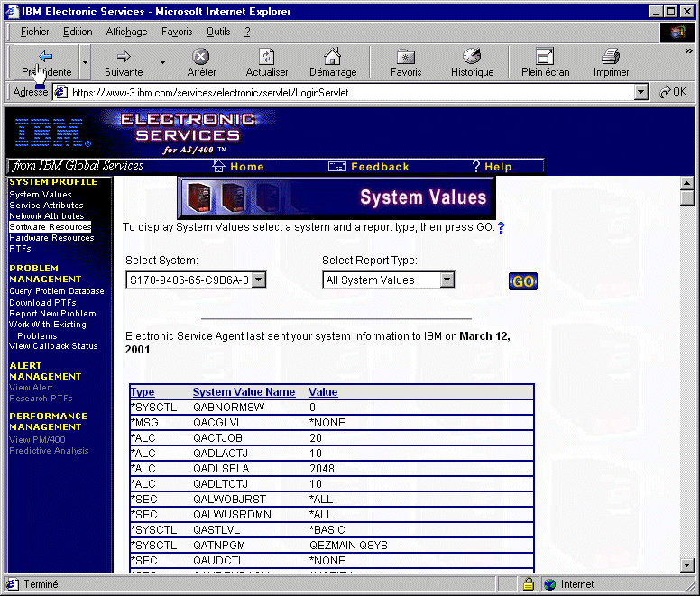Click Predictive Analysis in sidebar
This screenshot has height=596, width=700.
[x=49, y=451]
